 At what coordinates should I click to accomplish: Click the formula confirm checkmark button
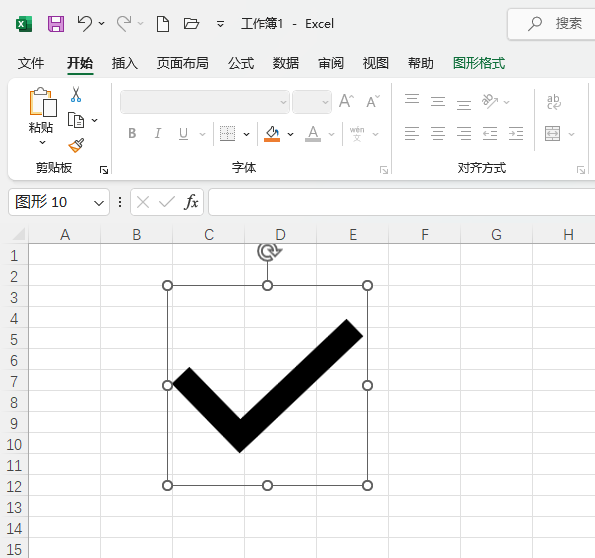pos(167,202)
